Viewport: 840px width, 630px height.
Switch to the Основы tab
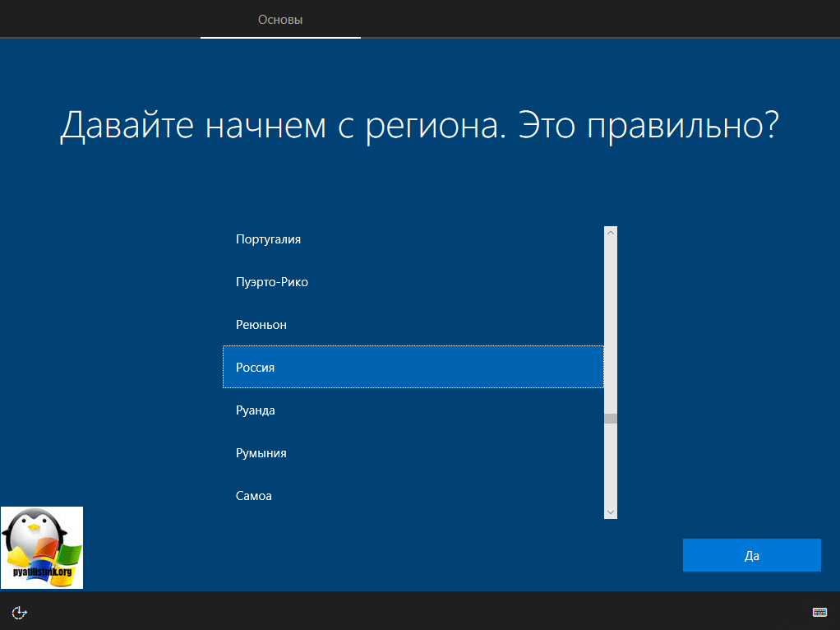point(280,19)
